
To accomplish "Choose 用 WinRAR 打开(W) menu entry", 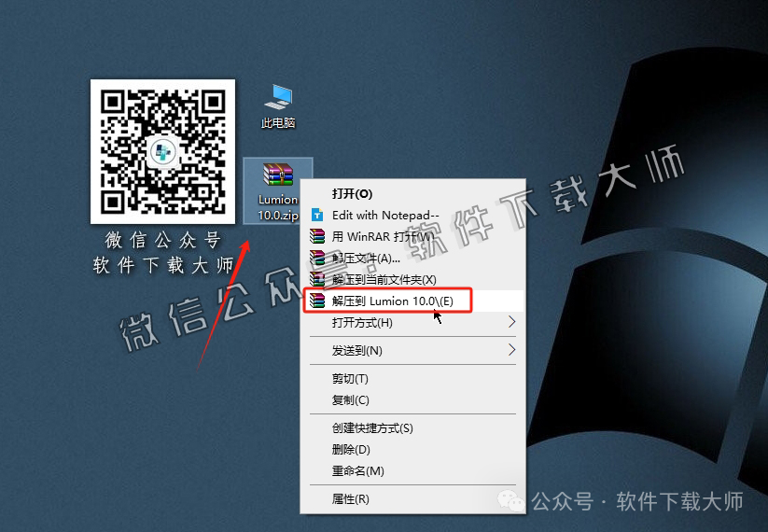I will [x=412, y=237].
